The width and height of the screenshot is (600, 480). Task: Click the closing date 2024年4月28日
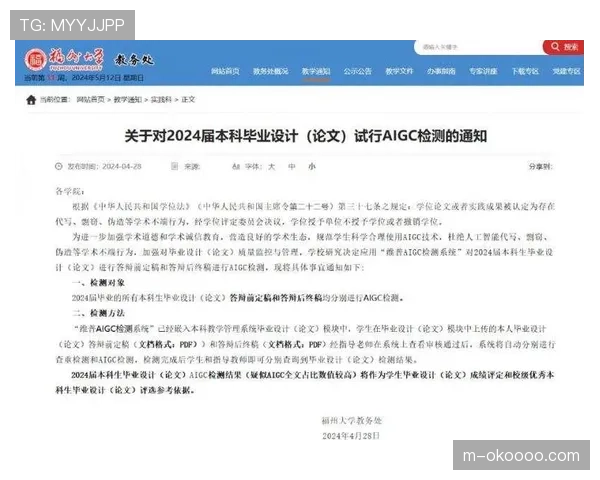point(351,436)
